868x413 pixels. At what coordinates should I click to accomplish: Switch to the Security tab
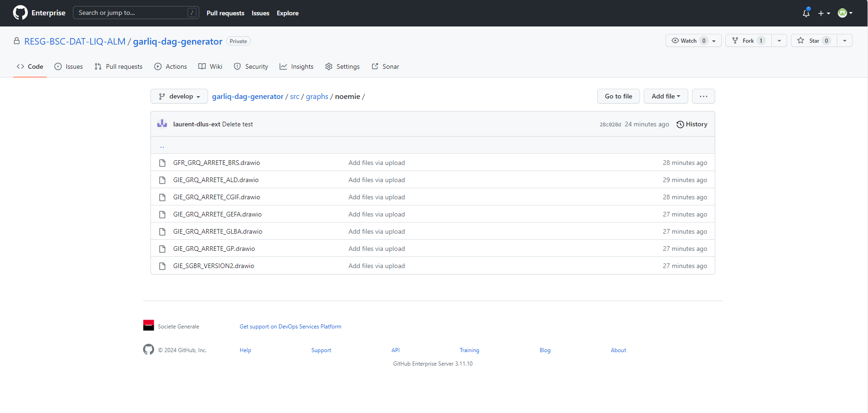pos(251,66)
